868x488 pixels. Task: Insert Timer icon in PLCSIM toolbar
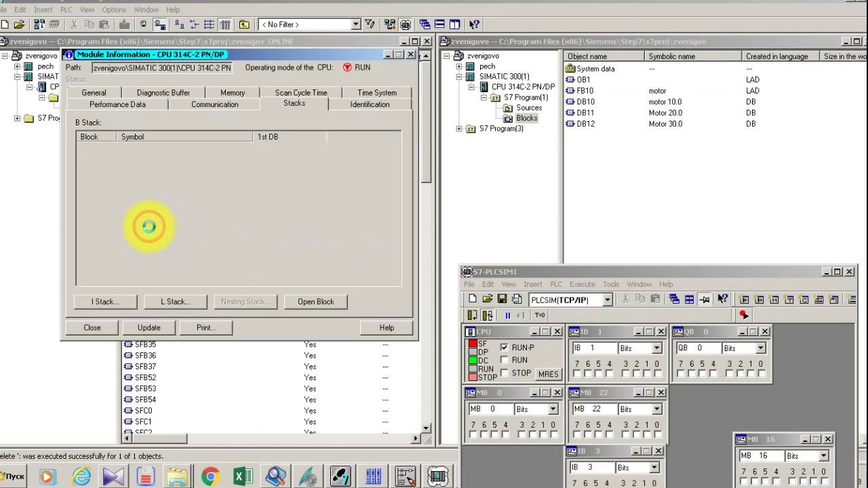point(789,299)
